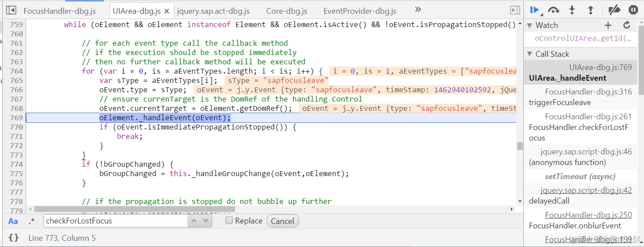Step out of current function
The width and height of the screenshot is (644, 247).
pos(590,10)
